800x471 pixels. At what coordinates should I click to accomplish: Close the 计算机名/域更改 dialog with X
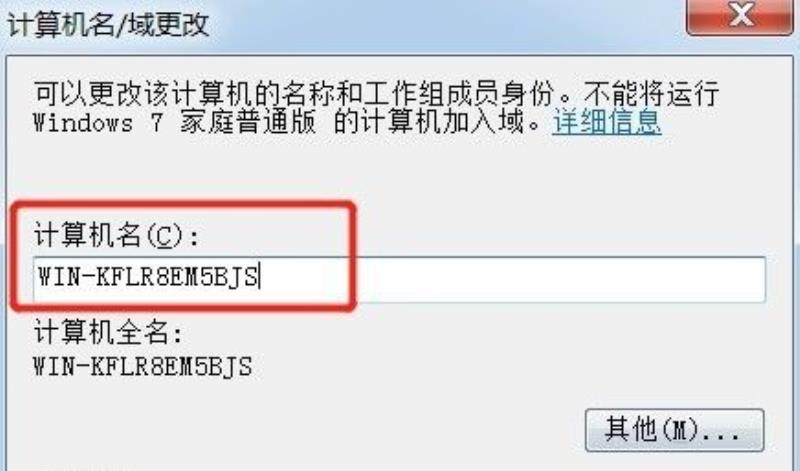pos(740,15)
